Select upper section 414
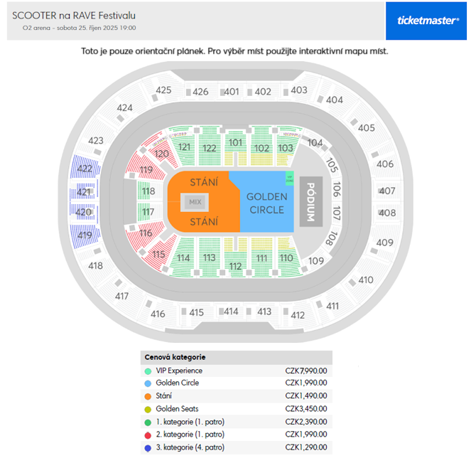This screenshot has width=476, height=463. coord(231,312)
